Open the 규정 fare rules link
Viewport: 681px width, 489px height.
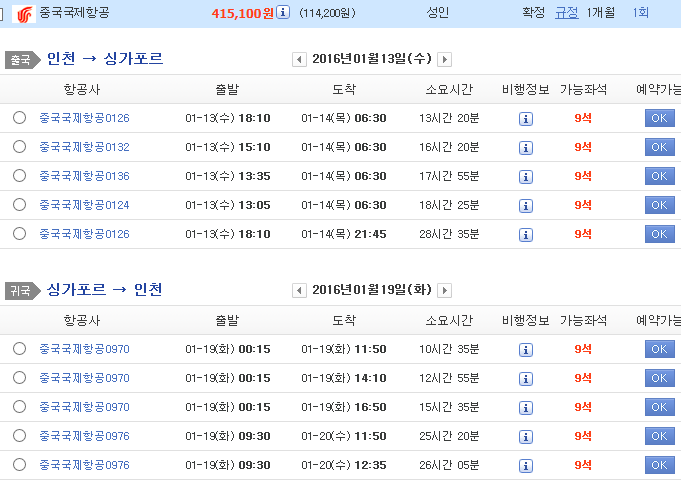(x=567, y=13)
